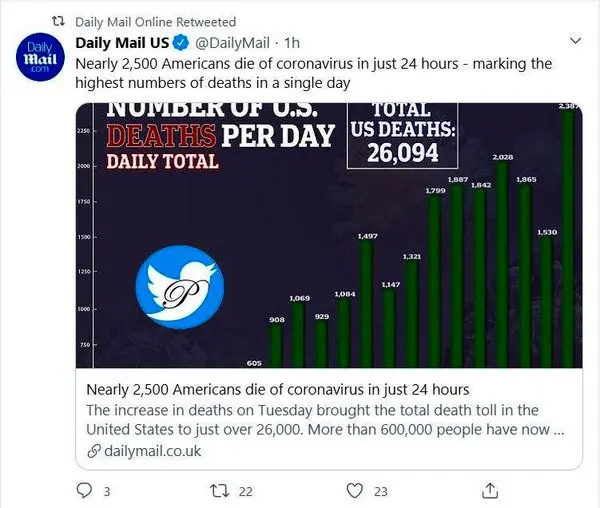Screen dimensions: 600x508
Task: Retweet using the retweet arrows icon
Action: 220,490
